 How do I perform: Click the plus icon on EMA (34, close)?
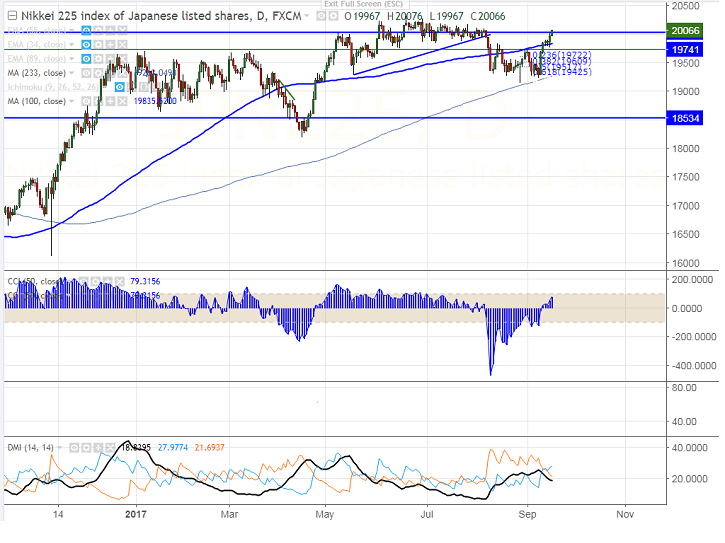click(x=110, y=44)
